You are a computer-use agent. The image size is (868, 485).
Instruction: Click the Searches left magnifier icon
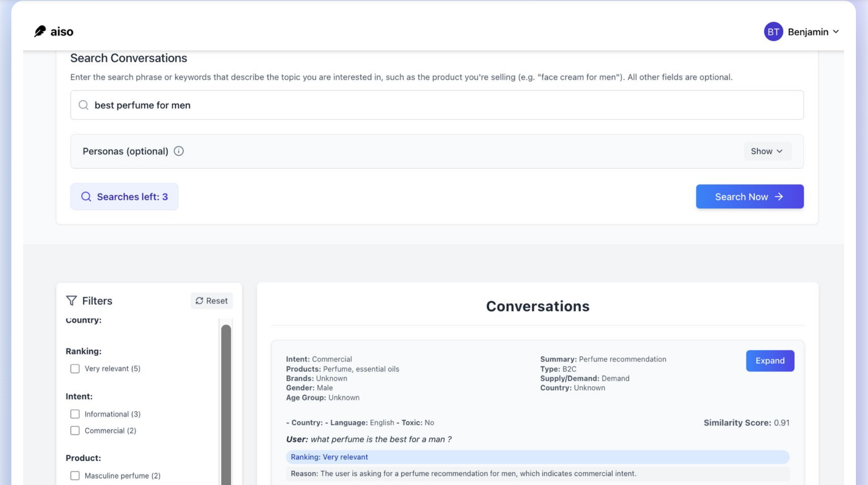coord(86,197)
